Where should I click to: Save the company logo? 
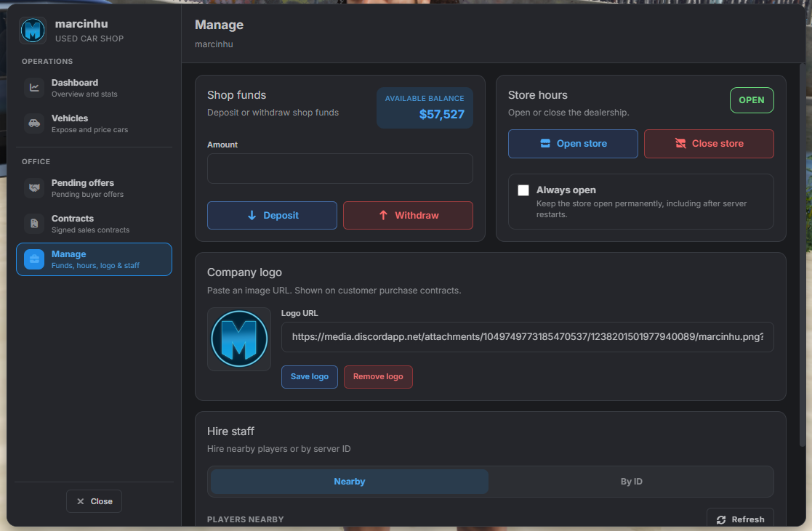[x=310, y=377]
